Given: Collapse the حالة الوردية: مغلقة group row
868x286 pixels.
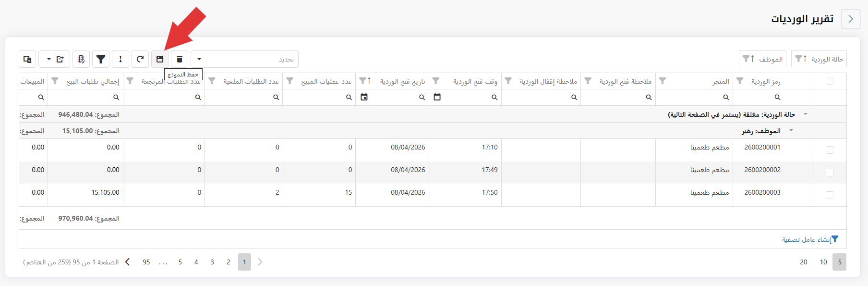Looking at the screenshot, I should click(x=806, y=114).
